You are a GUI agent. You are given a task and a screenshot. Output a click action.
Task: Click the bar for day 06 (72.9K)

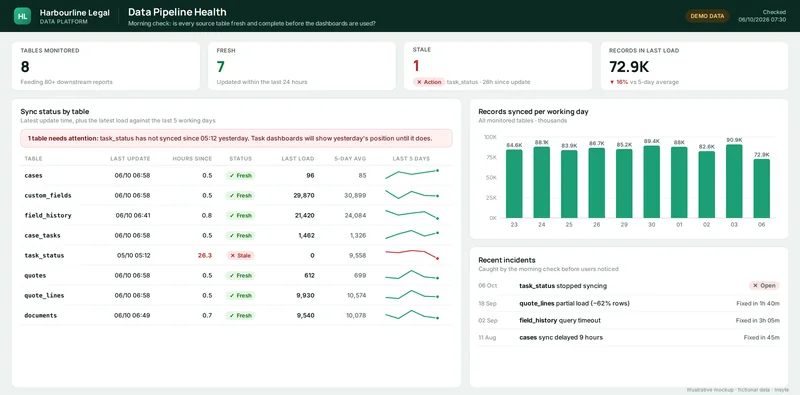762,188
